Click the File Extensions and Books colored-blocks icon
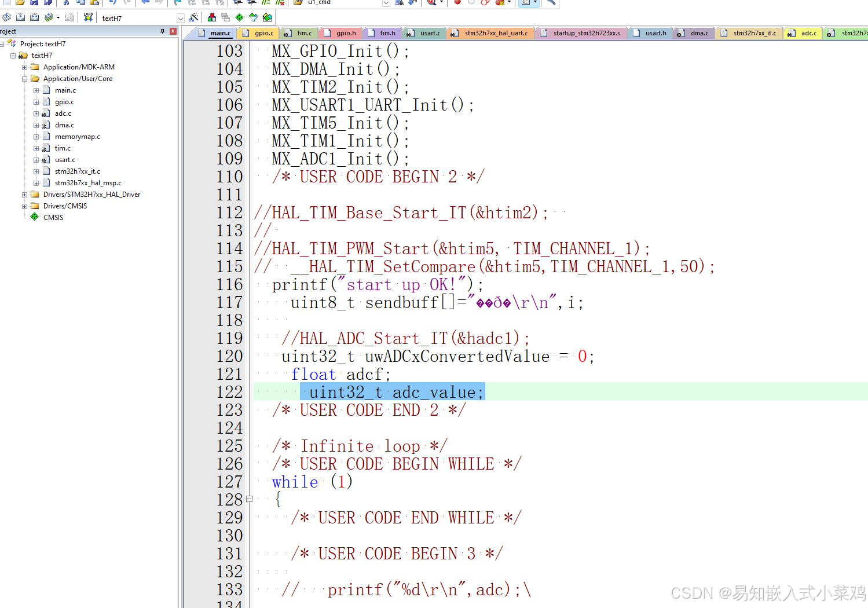This screenshot has width=868, height=608. (x=212, y=17)
